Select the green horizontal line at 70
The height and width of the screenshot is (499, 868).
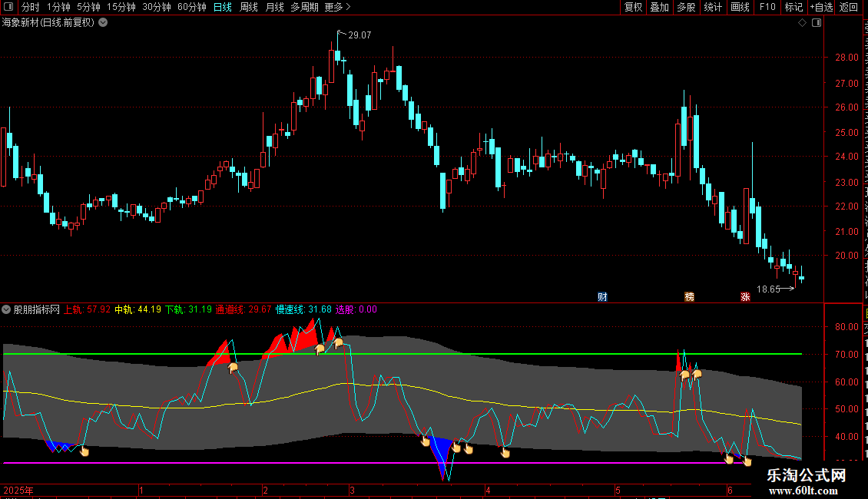(403, 354)
